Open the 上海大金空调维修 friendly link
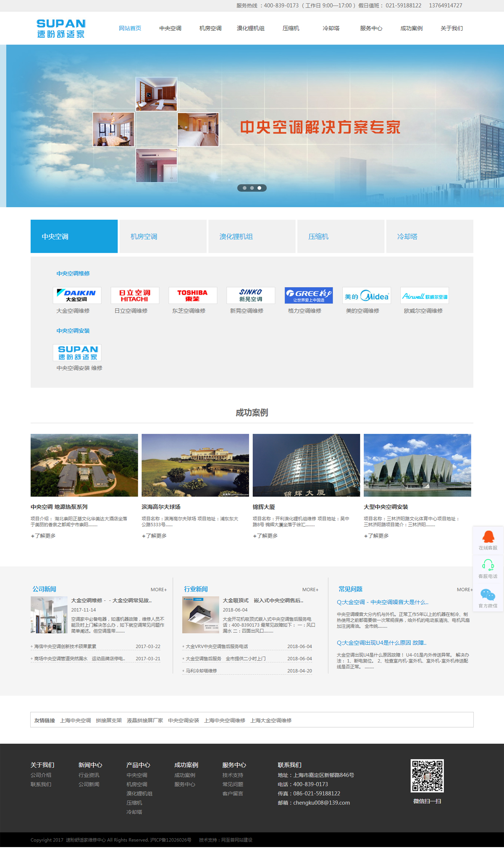This screenshot has height=853, width=504. tap(271, 721)
